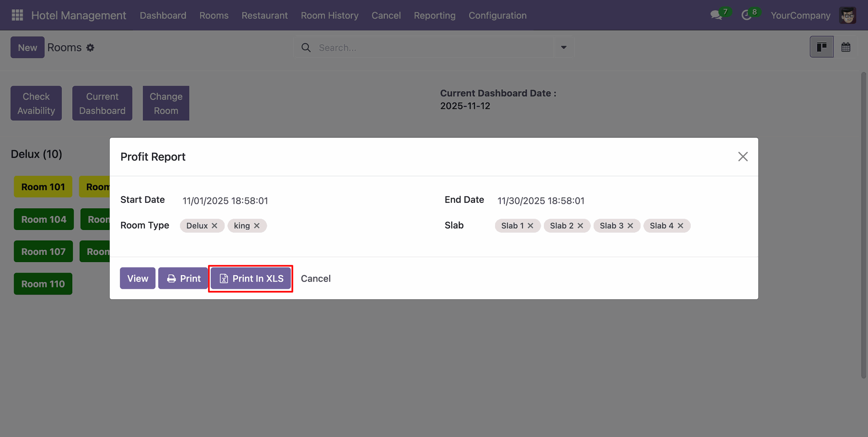This screenshot has height=437, width=868.
Task: Click the user avatar picture
Action: pos(847,15)
